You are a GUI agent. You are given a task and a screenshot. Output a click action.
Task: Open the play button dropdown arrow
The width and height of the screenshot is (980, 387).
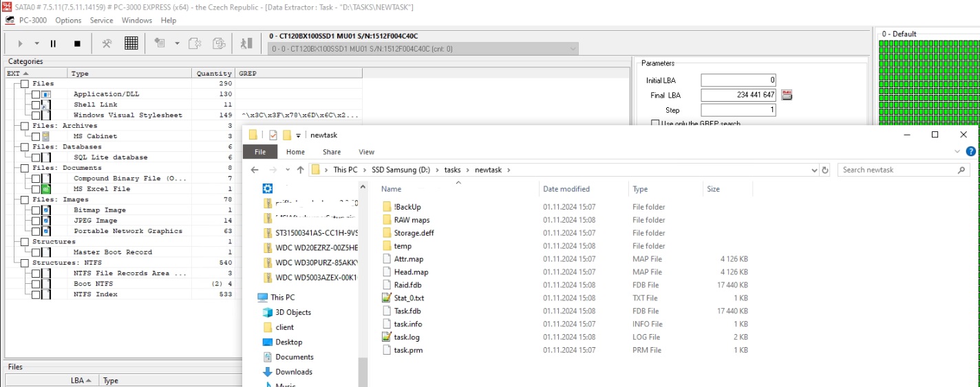36,43
